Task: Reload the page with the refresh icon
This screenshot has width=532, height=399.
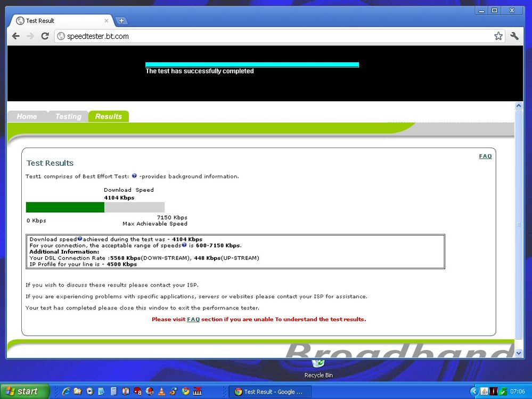Action: point(45,36)
